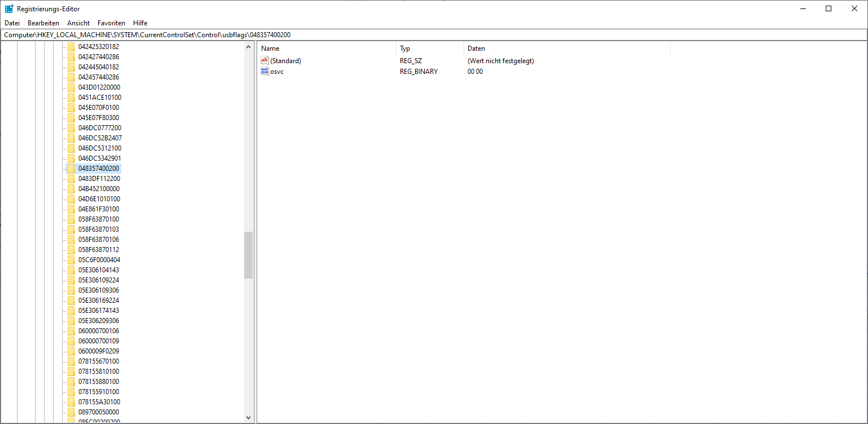Click the osvc binary value icon

[265, 72]
